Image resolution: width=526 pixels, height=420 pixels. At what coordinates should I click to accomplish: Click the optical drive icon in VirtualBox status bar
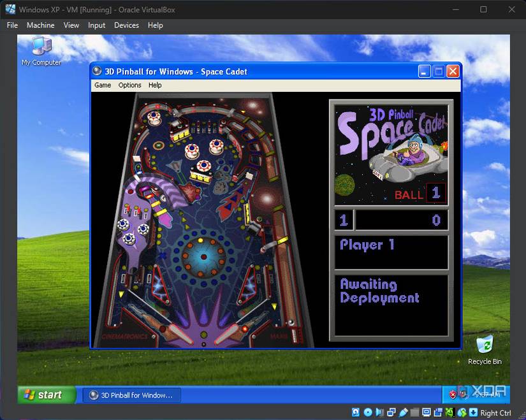point(369,412)
